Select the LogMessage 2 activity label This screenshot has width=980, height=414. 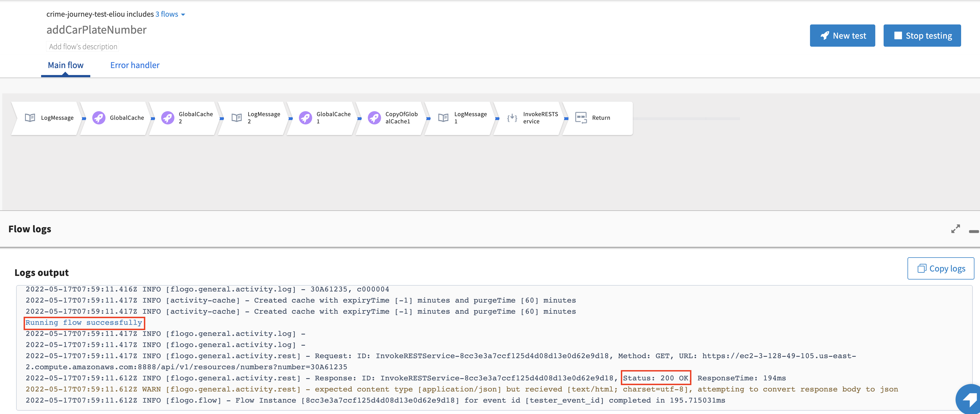264,118
